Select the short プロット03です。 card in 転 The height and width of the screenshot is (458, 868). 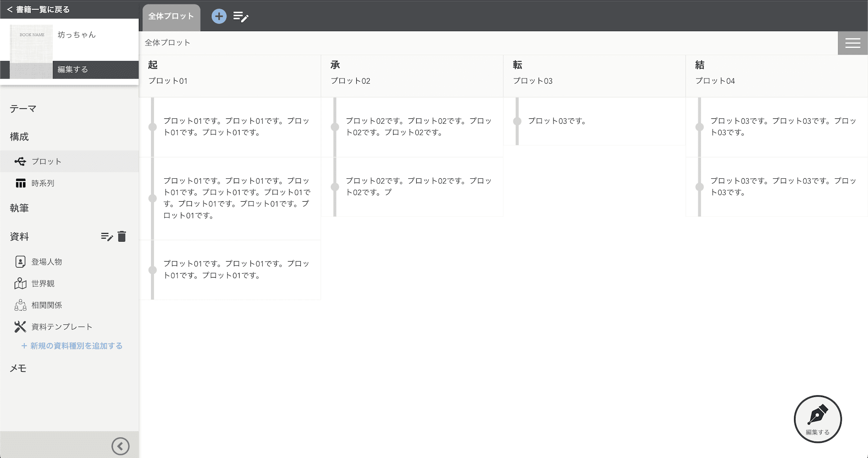(595, 121)
